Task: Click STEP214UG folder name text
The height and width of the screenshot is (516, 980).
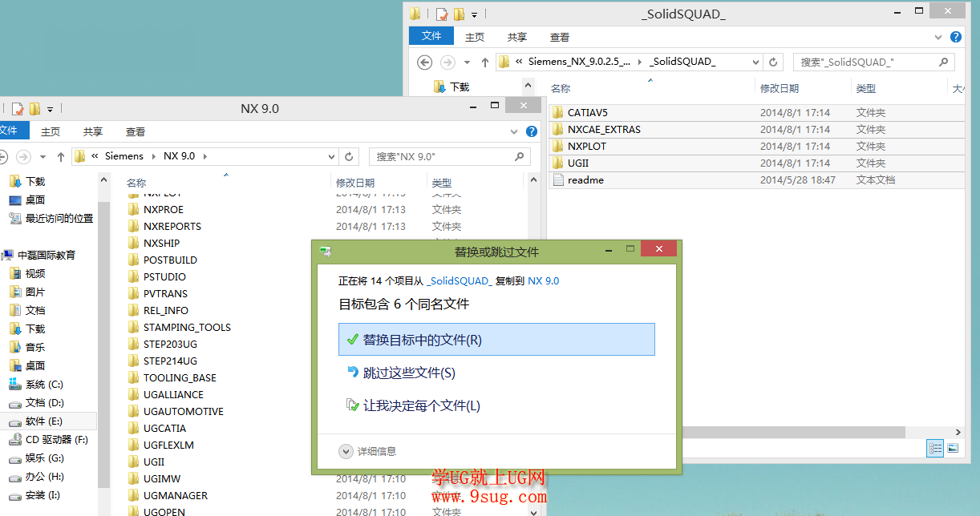Action: tap(170, 361)
